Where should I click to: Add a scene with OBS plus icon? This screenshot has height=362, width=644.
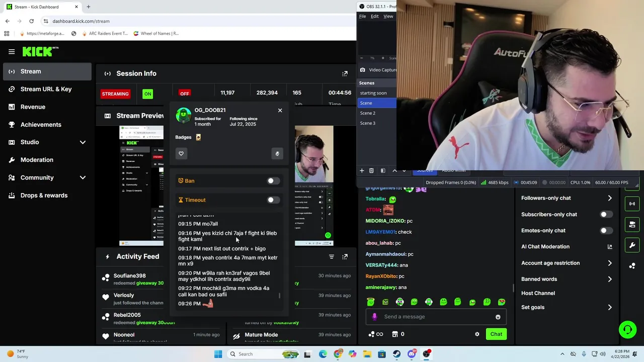(x=362, y=171)
